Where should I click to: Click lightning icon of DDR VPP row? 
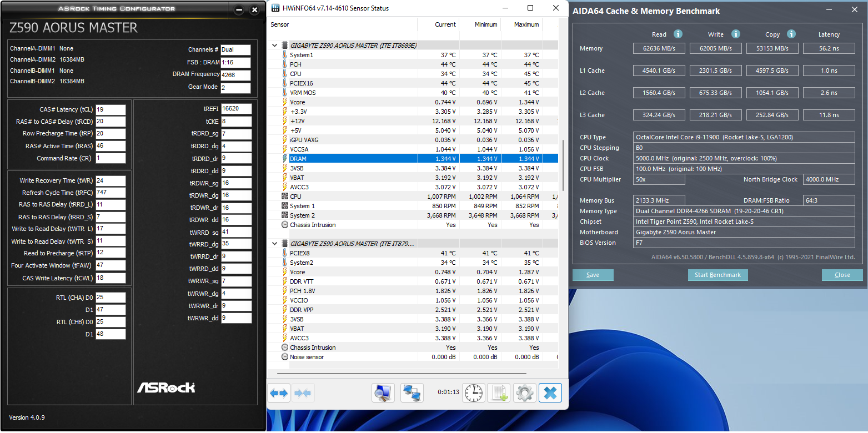pyautogui.click(x=285, y=310)
